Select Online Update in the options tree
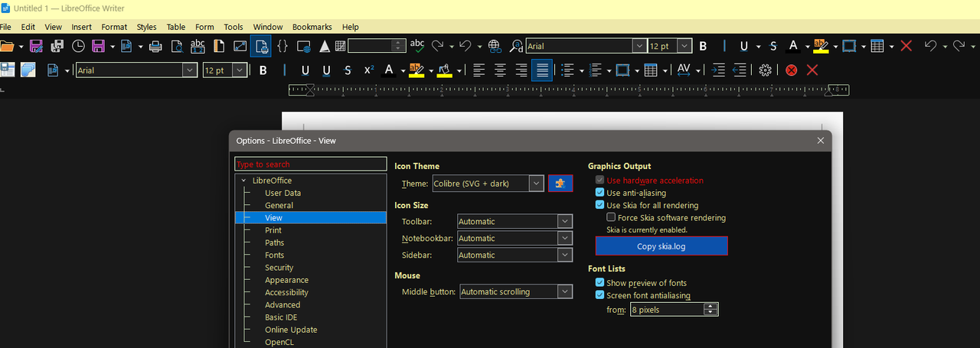 [x=291, y=330]
